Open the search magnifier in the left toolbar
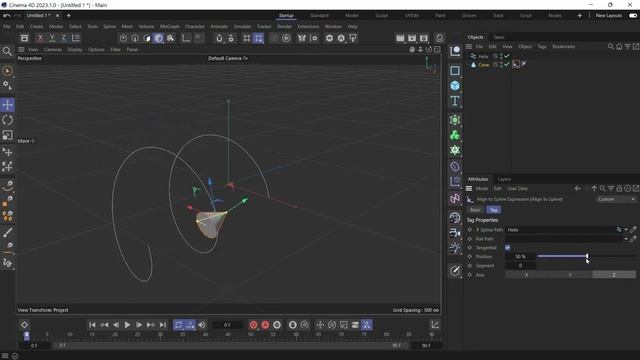This screenshot has width=640, height=360. [x=7, y=51]
